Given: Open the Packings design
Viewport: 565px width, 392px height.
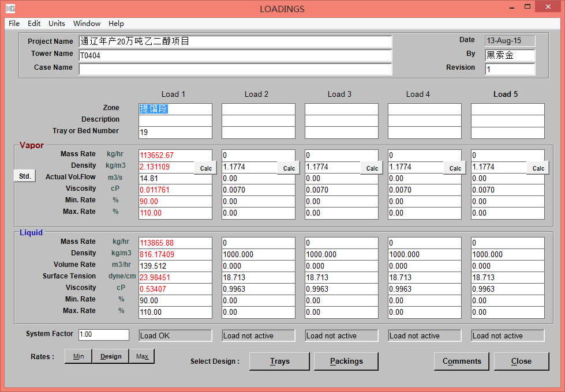Looking at the screenshot, I should click(346, 361).
